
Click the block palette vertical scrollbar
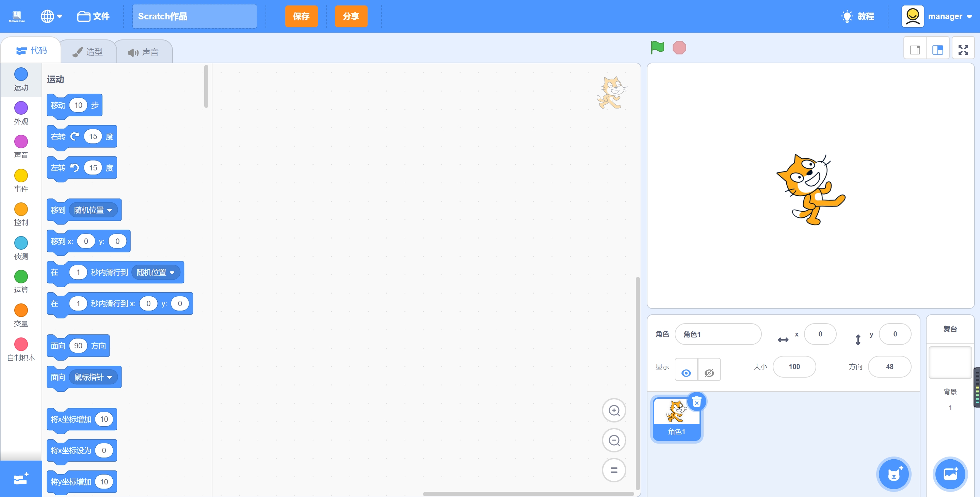206,86
